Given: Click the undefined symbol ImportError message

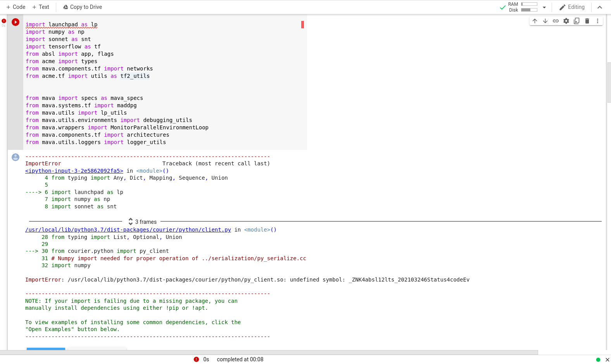Looking at the screenshot, I should pos(247,280).
